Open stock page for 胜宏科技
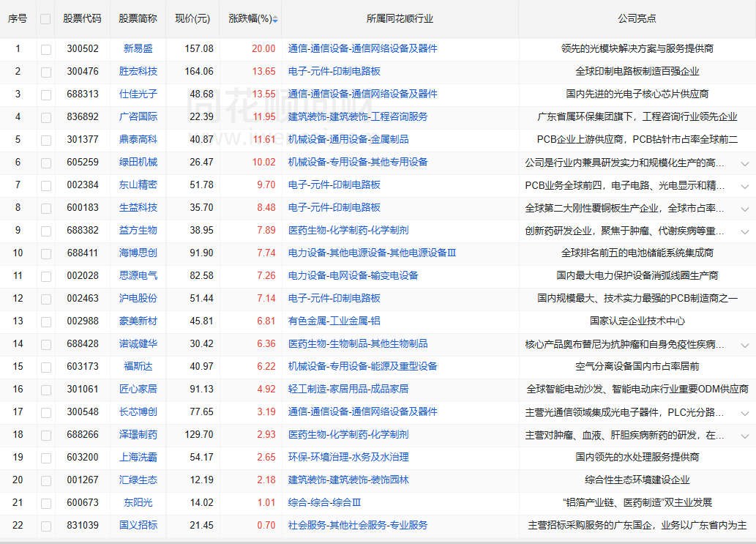This screenshot has height=544, width=756. coord(138,71)
